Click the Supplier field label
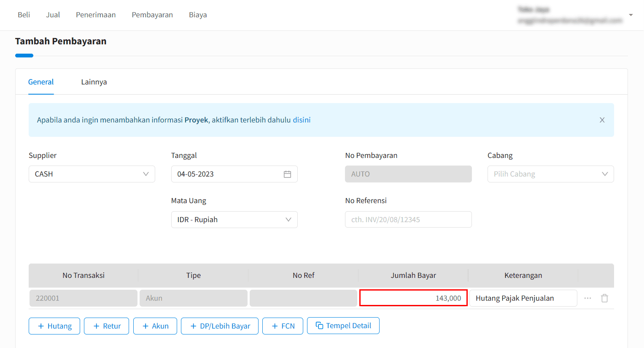The height and width of the screenshot is (348, 644). point(43,155)
